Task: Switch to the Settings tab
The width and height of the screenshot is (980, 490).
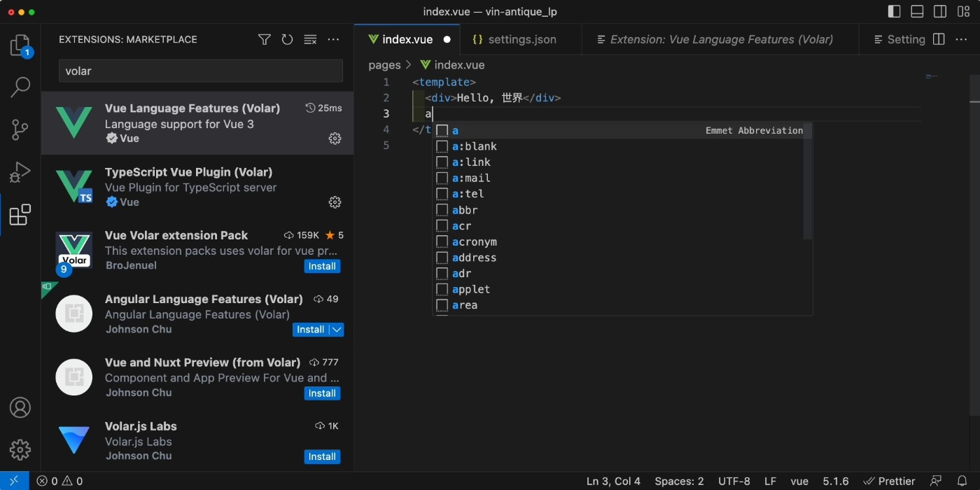Action: [x=900, y=40]
